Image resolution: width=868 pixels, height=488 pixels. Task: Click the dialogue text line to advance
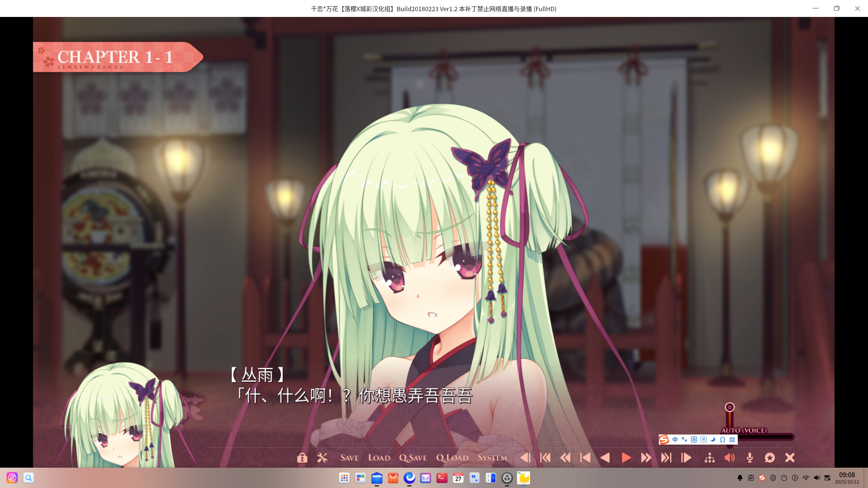click(353, 395)
